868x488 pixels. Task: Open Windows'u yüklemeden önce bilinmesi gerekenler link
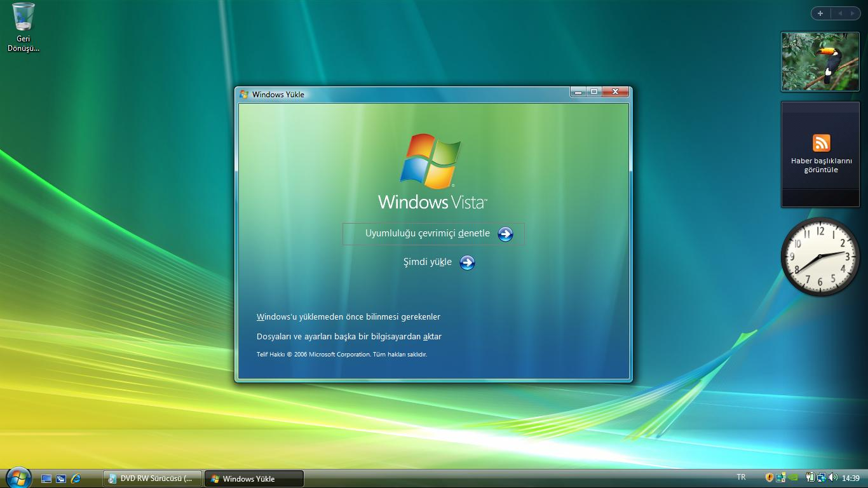click(348, 316)
